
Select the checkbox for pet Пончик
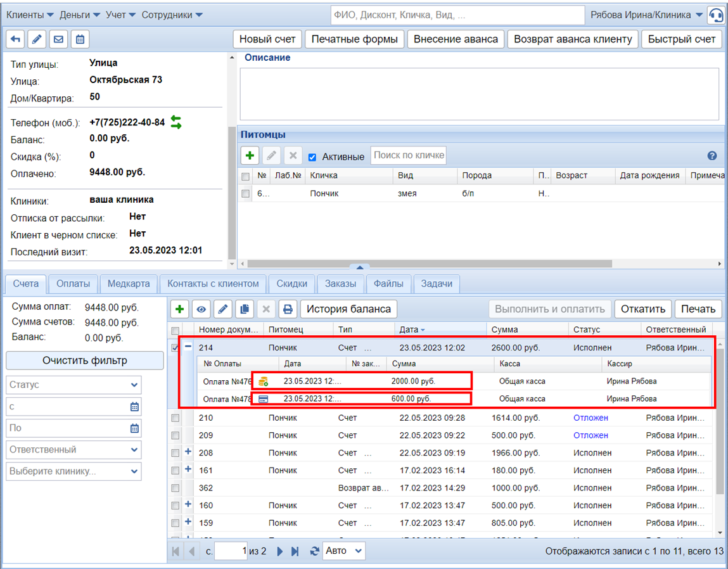click(x=246, y=194)
